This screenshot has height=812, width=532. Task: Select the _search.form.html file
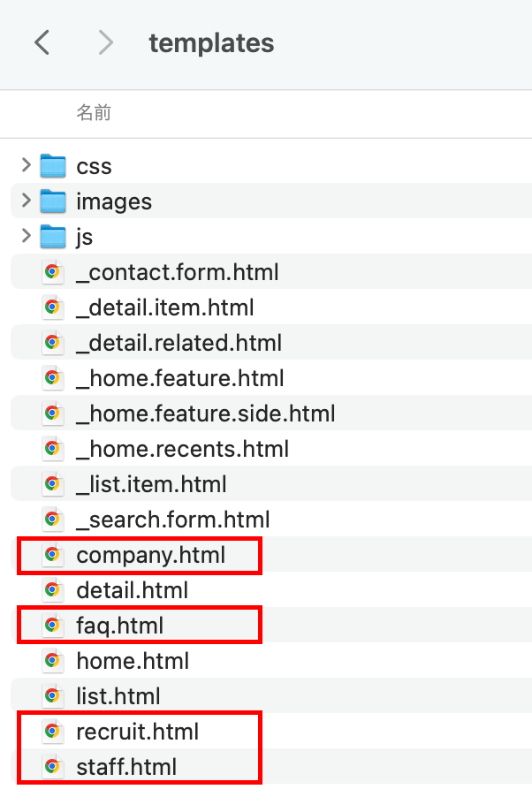(172, 520)
